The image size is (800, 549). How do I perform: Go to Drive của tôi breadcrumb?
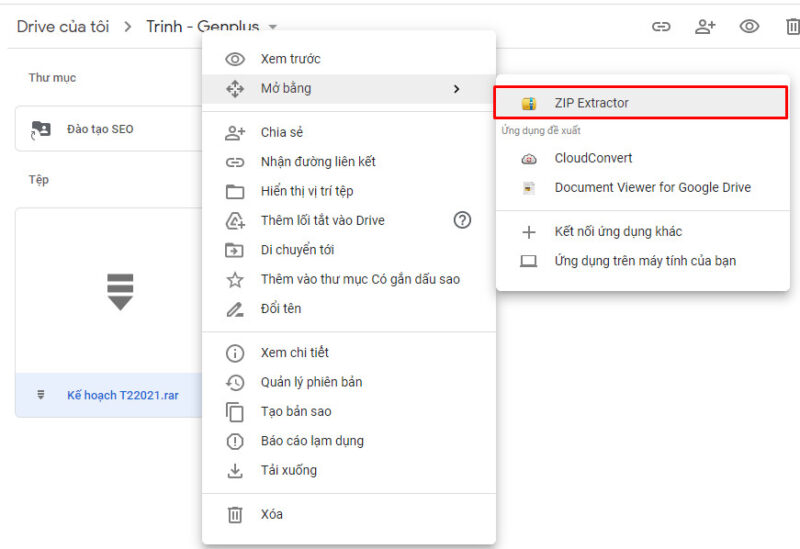point(63,27)
